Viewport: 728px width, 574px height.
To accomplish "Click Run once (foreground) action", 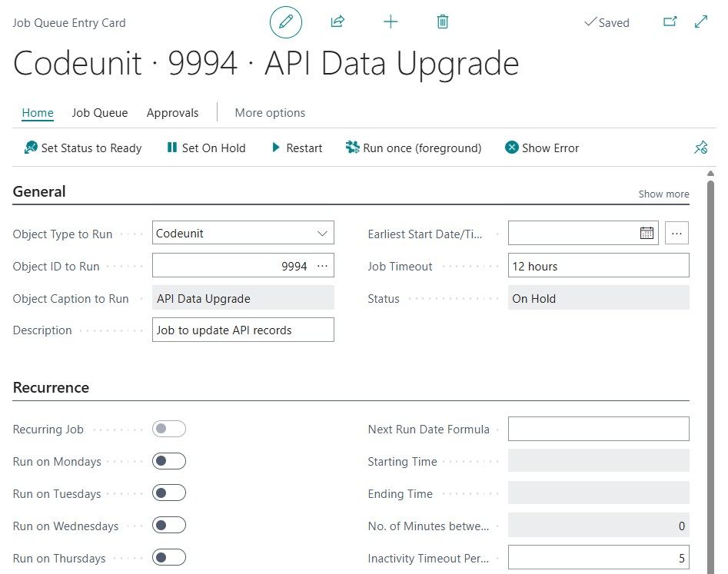I will pyautogui.click(x=414, y=148).
